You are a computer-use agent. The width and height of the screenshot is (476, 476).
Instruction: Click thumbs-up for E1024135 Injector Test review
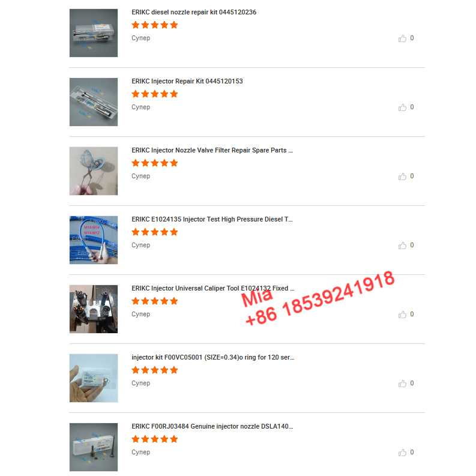tap(402, 246)
